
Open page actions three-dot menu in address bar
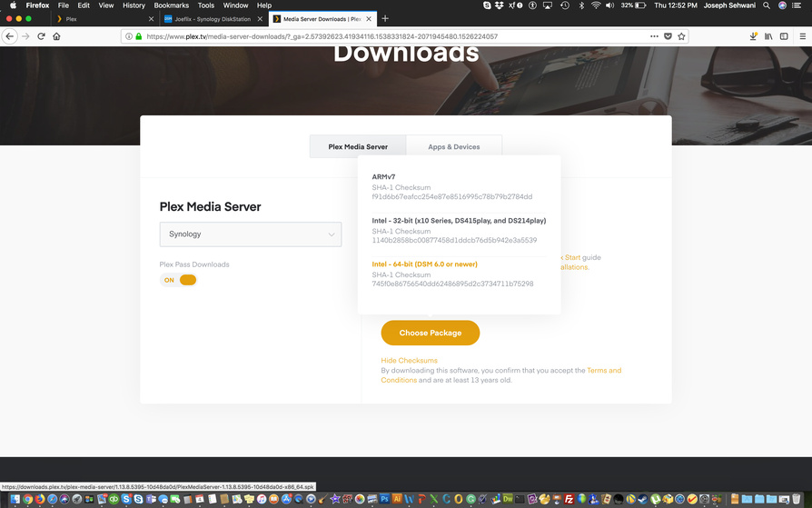coord(654,36)
